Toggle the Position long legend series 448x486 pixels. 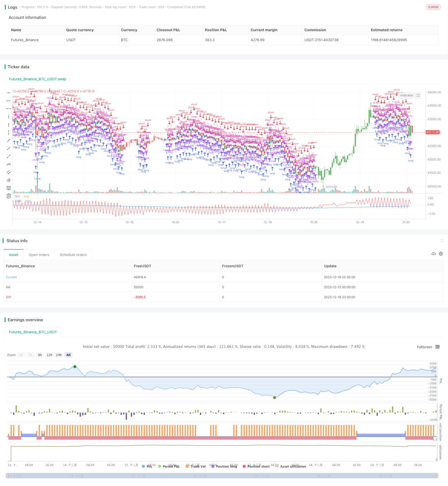[x=224, y=466]
